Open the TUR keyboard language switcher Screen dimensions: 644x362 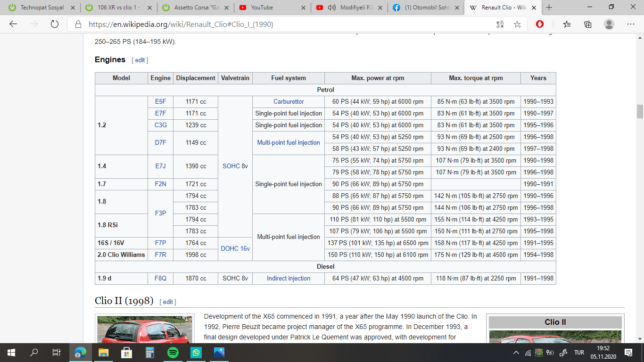tap(579, 353)
